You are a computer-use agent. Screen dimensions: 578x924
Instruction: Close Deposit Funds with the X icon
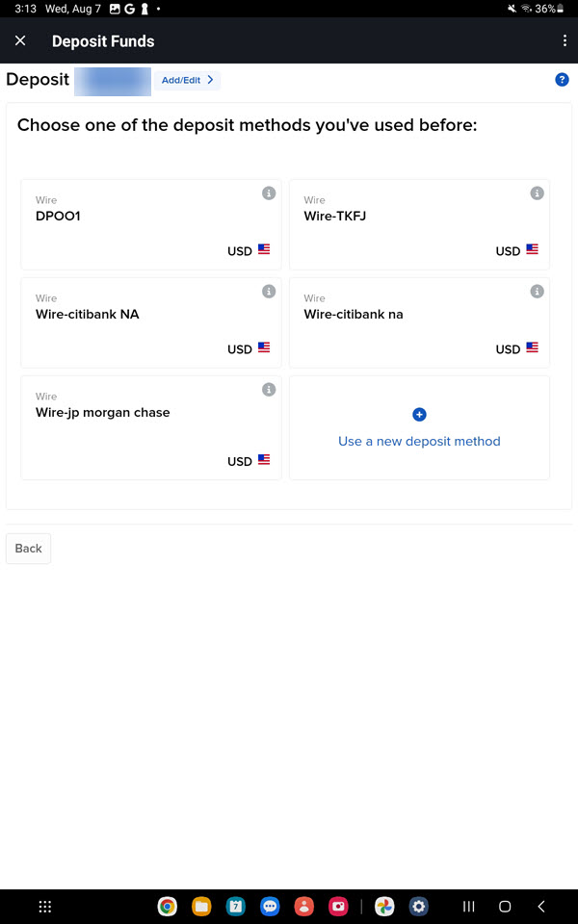[x=20, y=40]
